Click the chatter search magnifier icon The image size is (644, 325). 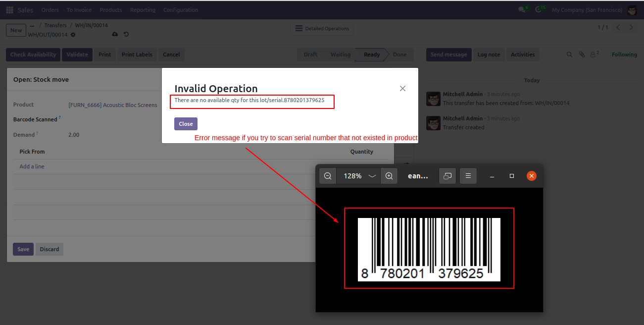tap(569, 54)
